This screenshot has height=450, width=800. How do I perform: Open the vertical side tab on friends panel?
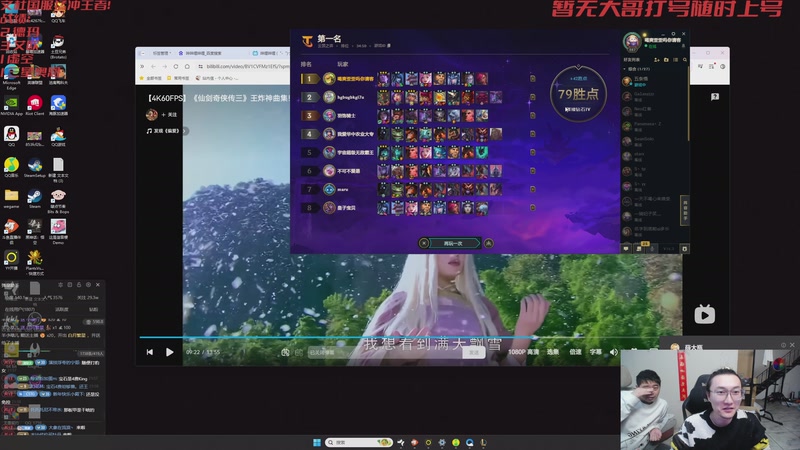click(x=685, y=210)
